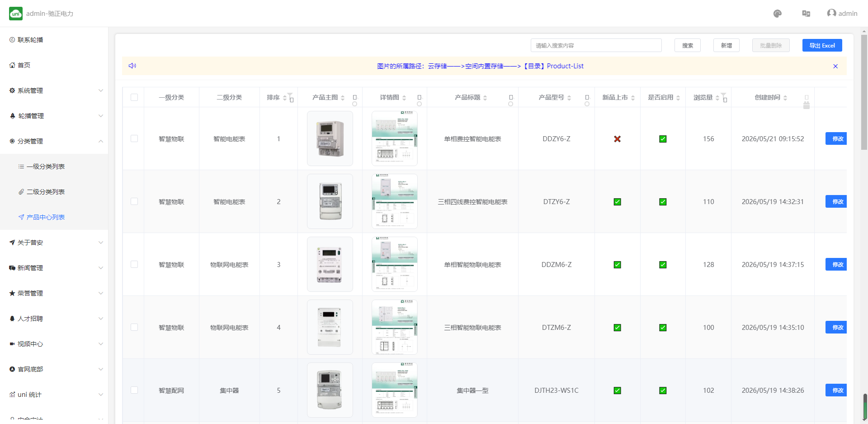
Task: Click 是否启用 checkmark for DDZY6-Z
Action: [x=663, y=139]
